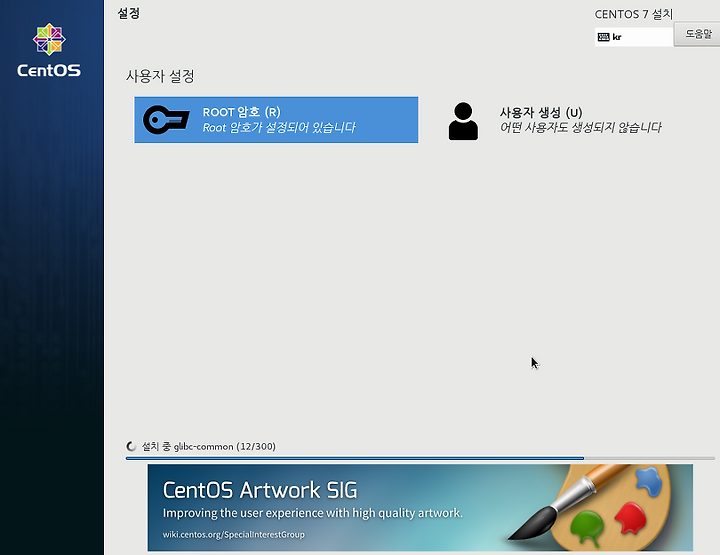Image resolution: width=720 pixels, height=555 pixels.
Task: Click the wiki.centos.org/SpecialInterestGroup link text
Action: (x=233, y=534)
